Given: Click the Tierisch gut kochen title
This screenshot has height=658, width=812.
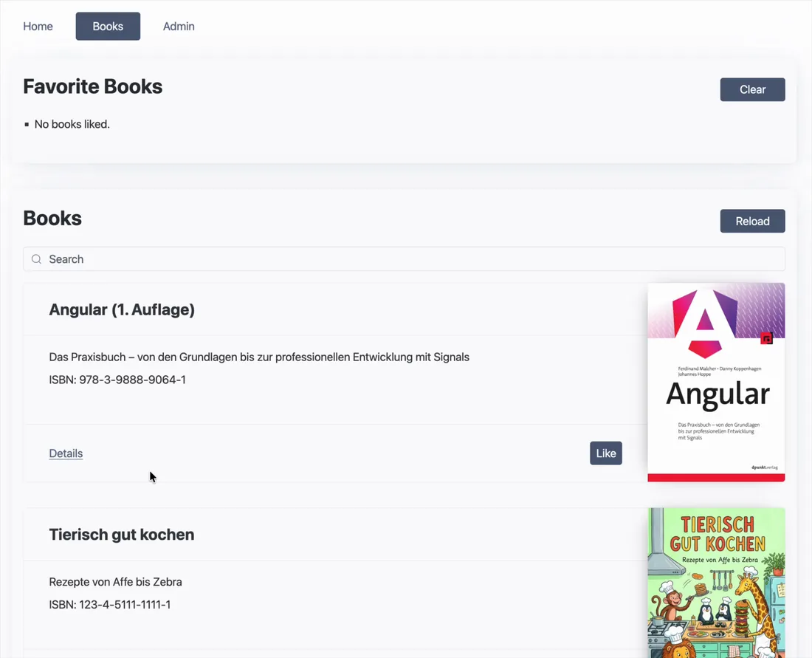Looking at the screenshot, I should pos(122,535).
